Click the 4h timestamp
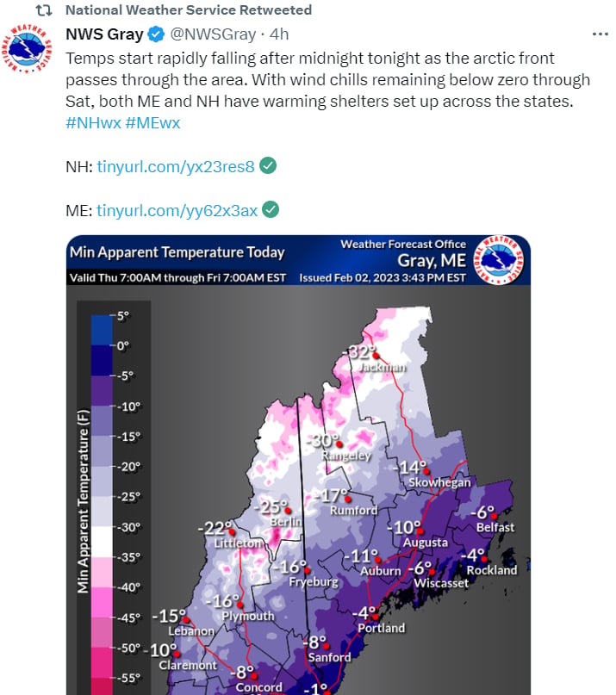Viewport: 616px width, 695px height. pos(279,34)
